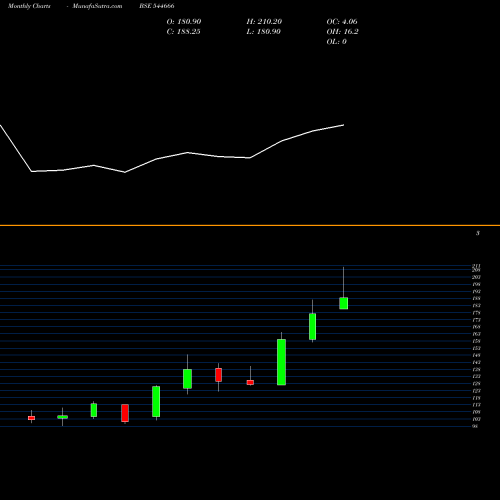Click the '98' price axis label
500x500 pixels.
click(475, 426)
